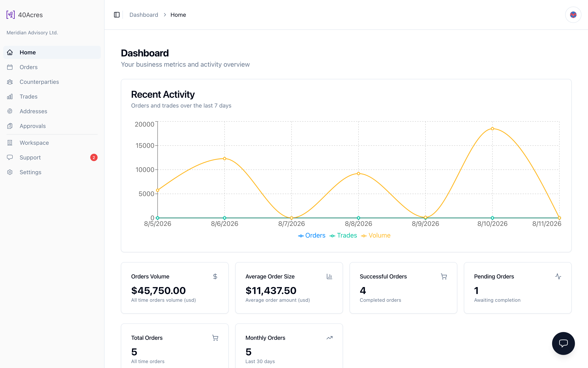Click dollar icon on Orders Volume card
This screenshot has width=588, height=368.
tap(215, 276)
